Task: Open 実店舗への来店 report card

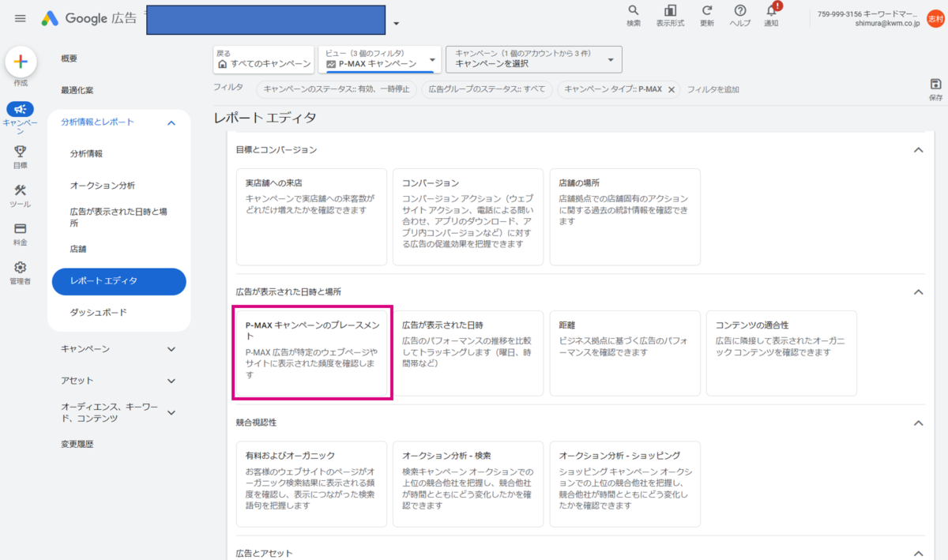Action: (x=311, y=217)
